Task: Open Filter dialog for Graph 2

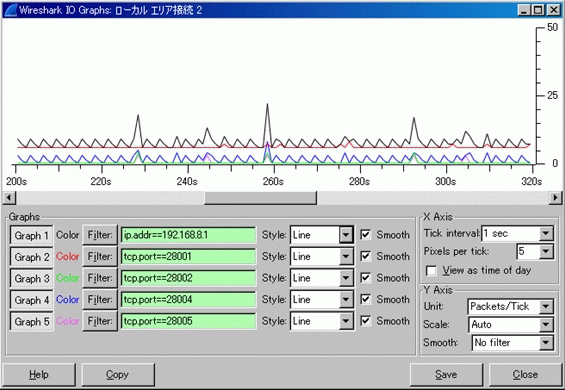Action: point(100,257)
